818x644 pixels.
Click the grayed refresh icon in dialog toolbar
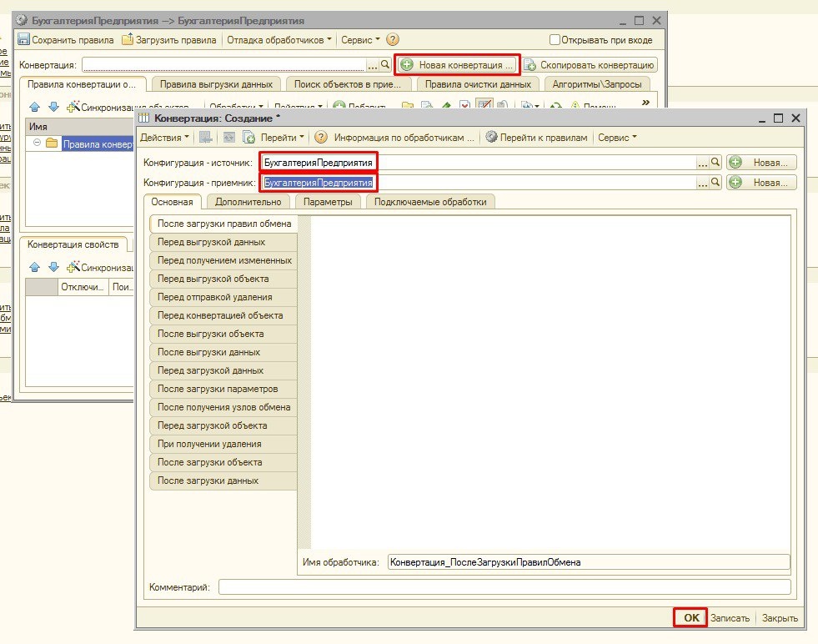click(x=229, y=138)
